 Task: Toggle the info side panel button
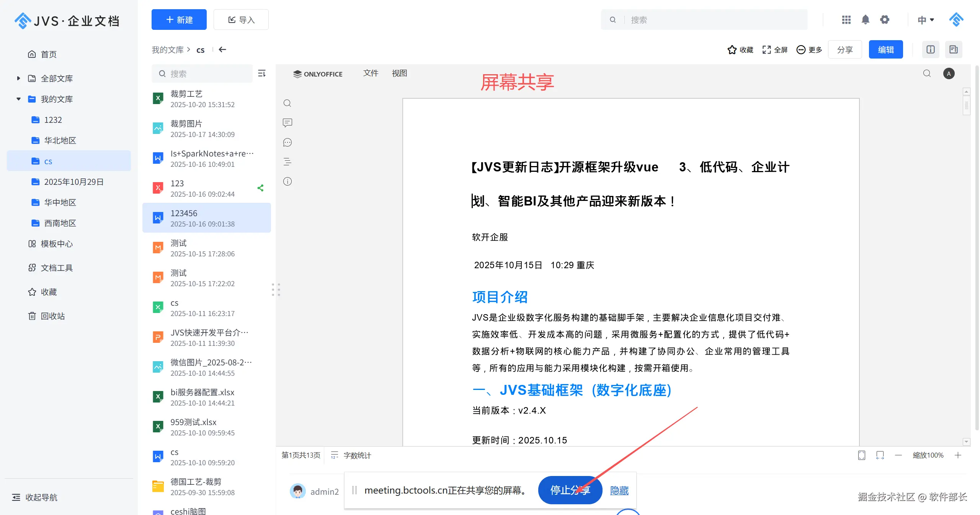[x=930, y=49]
